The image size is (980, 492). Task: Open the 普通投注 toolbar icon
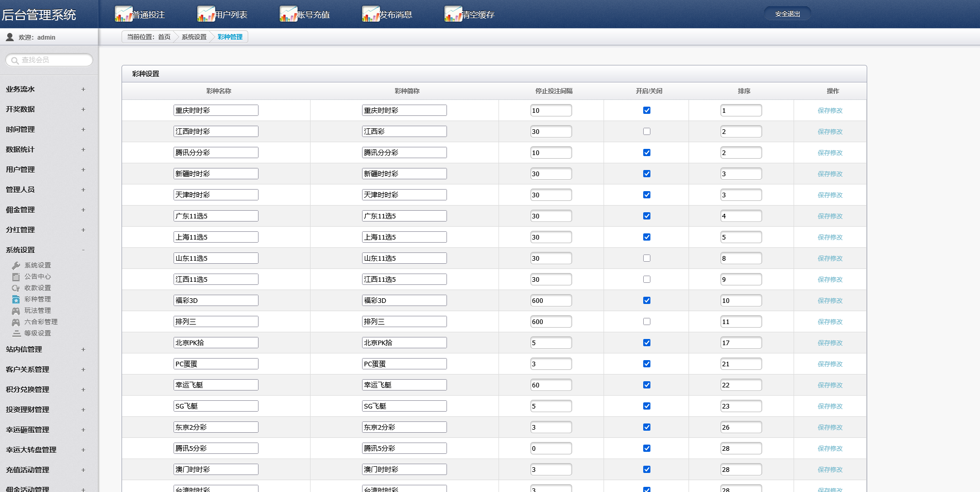pos(124,14)
